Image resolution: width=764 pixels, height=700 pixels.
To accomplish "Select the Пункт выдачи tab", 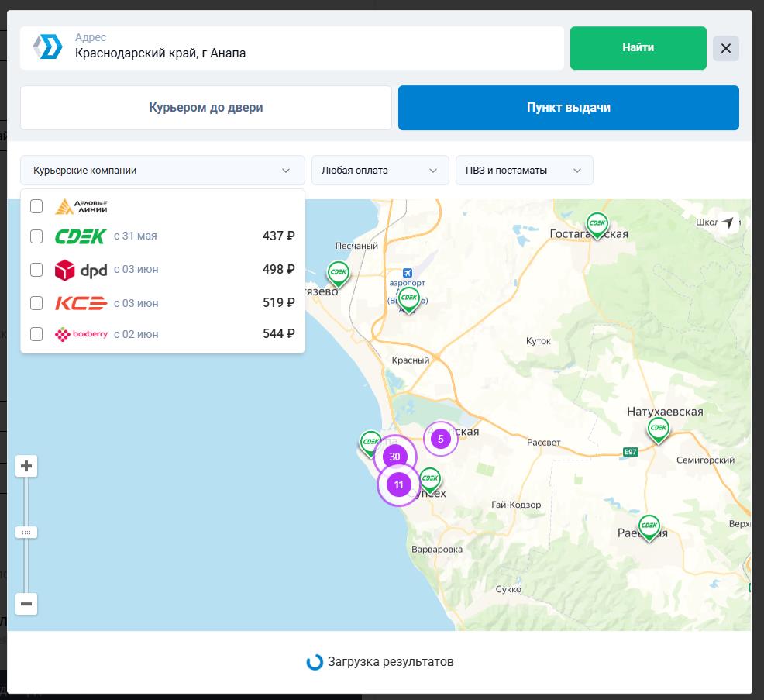I will [x=568, y=108].
